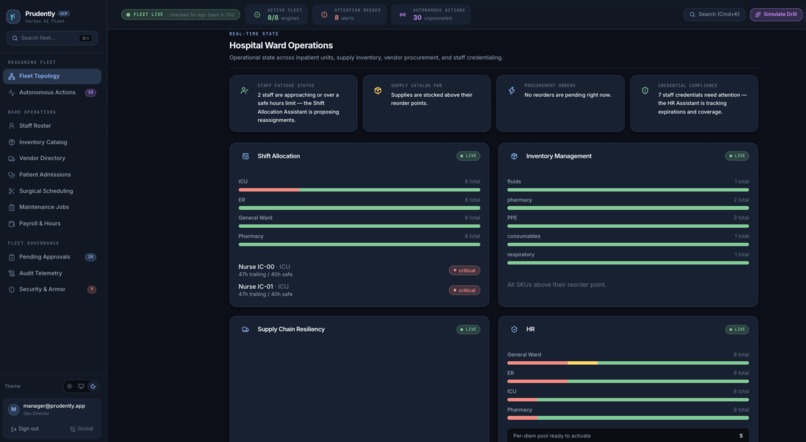Click the HR panel shield icon

coord(514,329)
